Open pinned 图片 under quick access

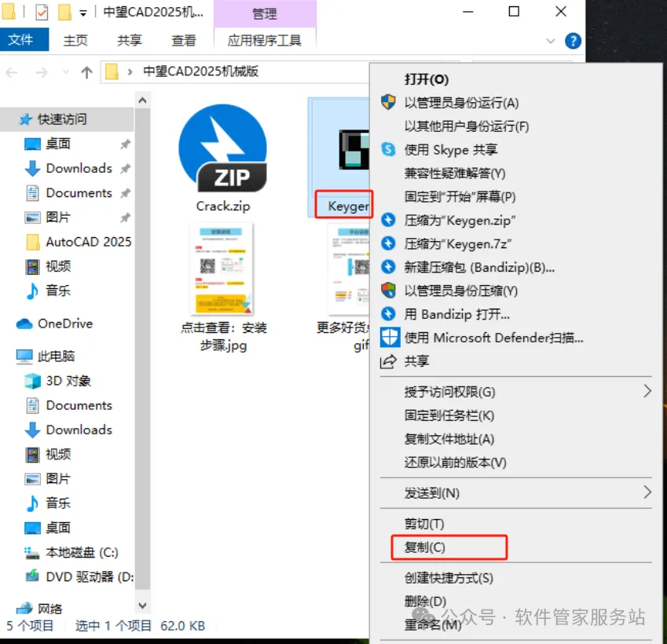[58, 218]
